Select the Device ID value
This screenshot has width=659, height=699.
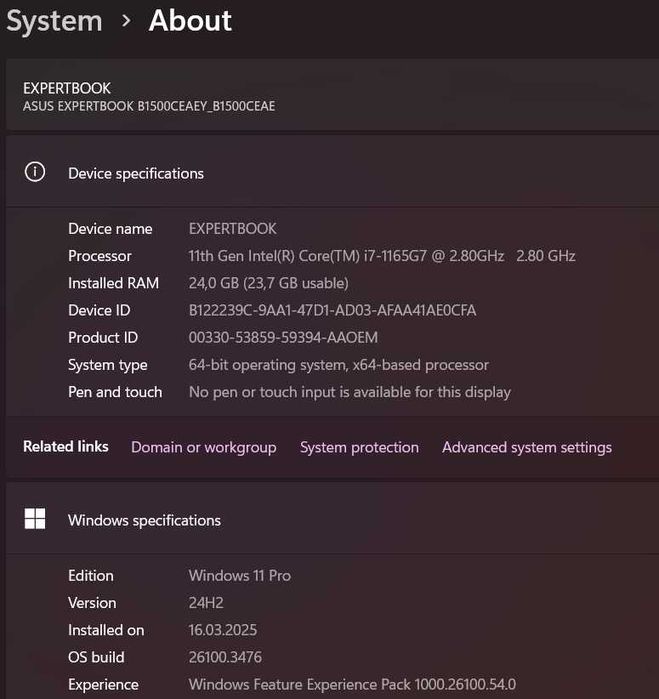click(x=332, y=310)
